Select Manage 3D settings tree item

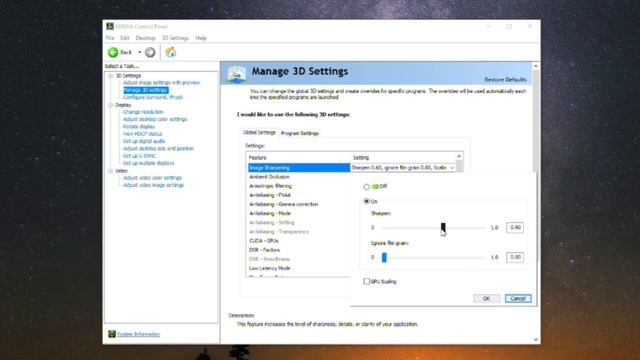coord(146,90)
